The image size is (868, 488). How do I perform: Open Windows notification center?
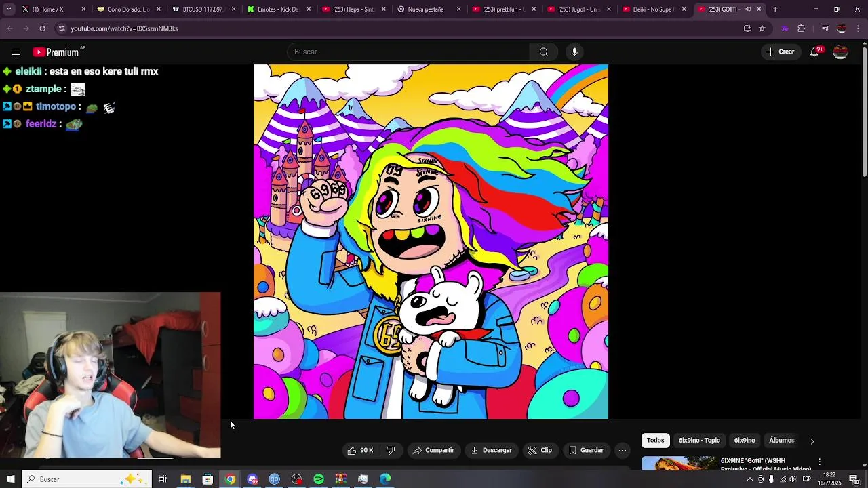click(854, 479)
